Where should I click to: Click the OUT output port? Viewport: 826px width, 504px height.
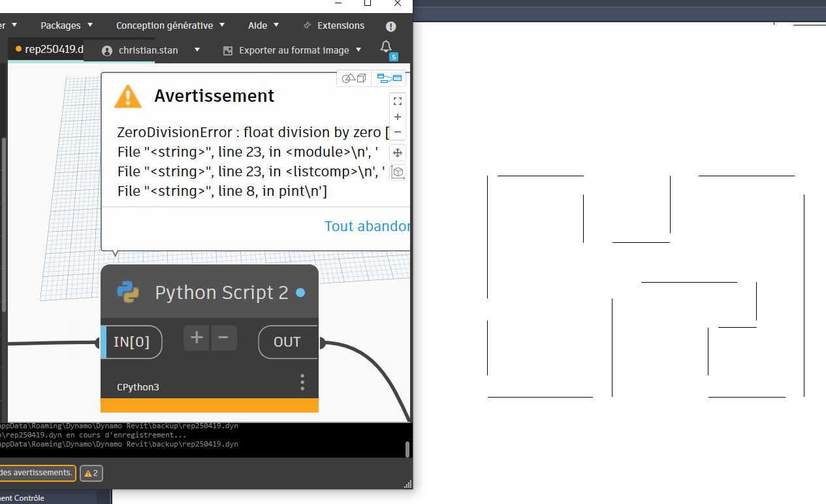(287, 342)
